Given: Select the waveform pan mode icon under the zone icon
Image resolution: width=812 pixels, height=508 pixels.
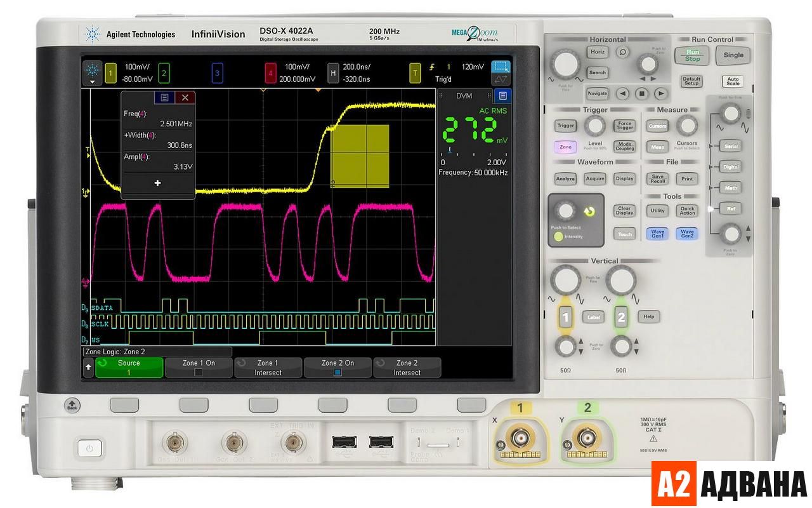Looking at the screenshot, I should click(x=501, y=80).
